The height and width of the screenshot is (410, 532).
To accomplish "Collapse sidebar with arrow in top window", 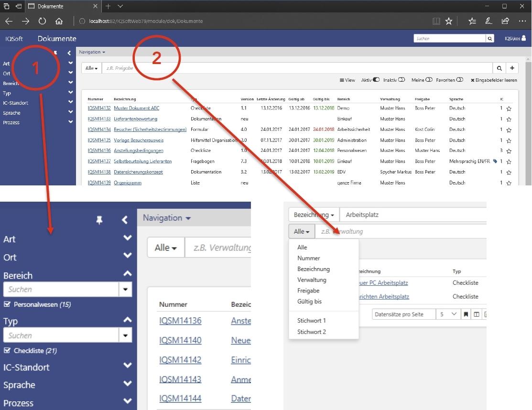I will 69,53.
